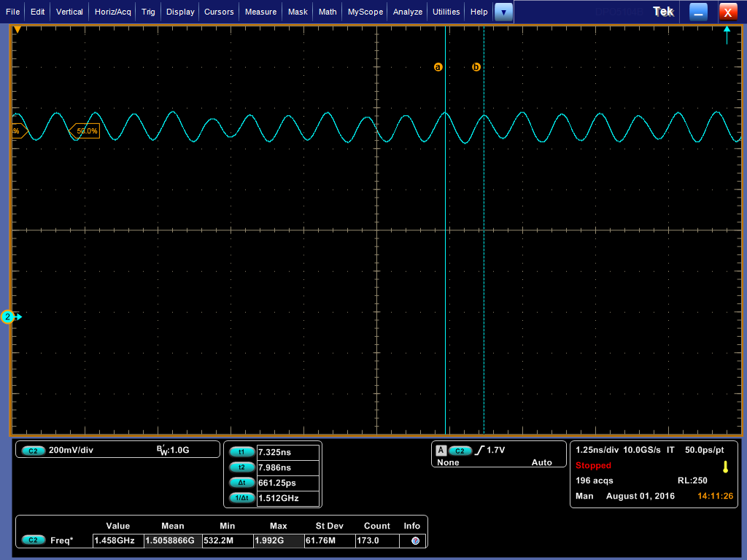747x560 pixels.
Task: Click the Δt cursor delta badge
Action: click(x=241, y=483)
